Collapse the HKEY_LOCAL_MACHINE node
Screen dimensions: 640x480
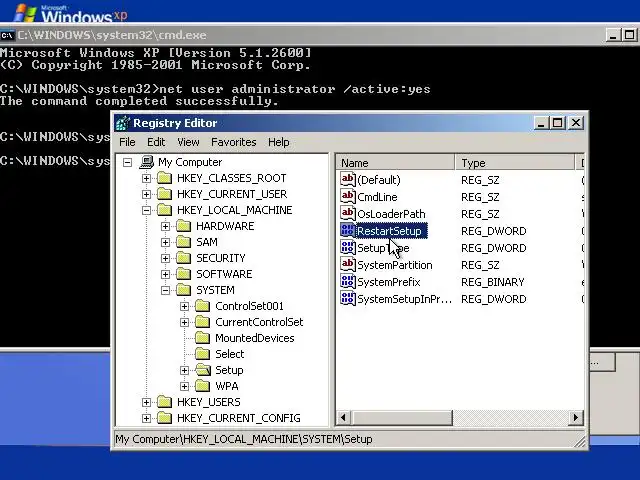146,210
